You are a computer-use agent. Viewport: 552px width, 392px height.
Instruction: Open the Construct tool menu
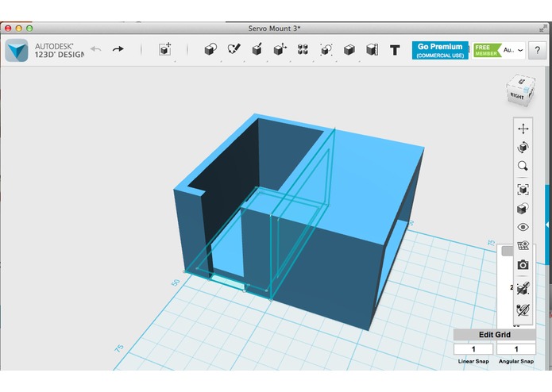pyautogui.click(x=257, y=50)
